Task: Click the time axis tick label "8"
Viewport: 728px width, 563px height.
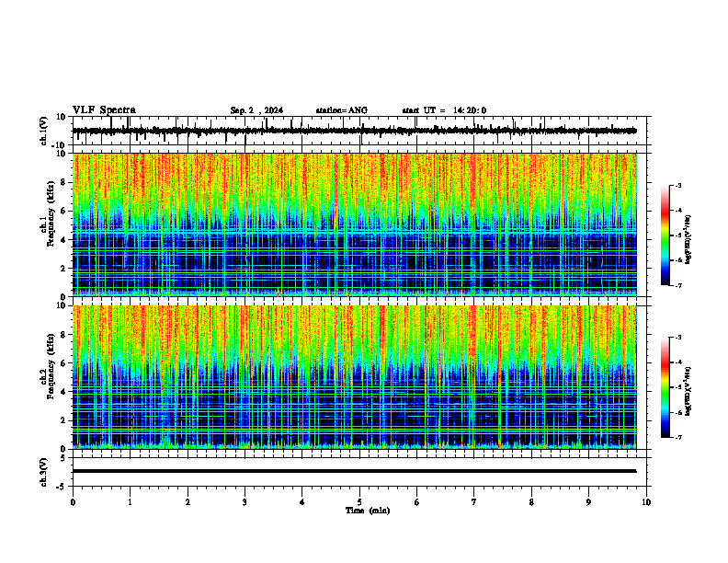Action: tap(531, 502)
